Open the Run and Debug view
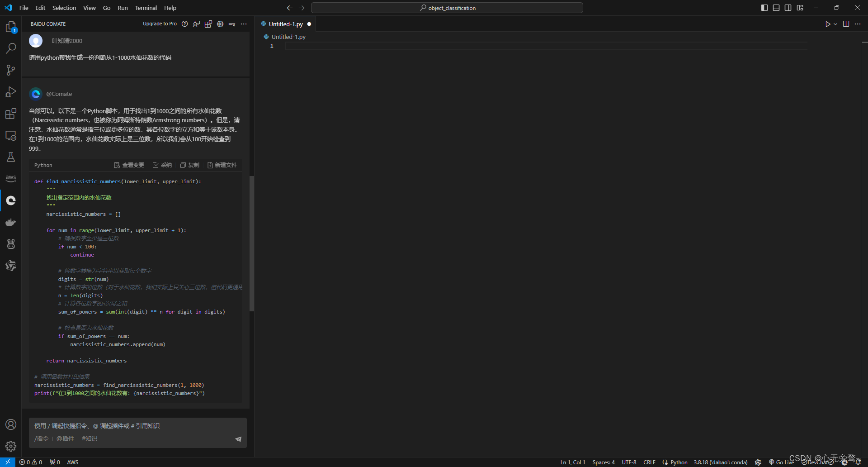 coord(11,92)
